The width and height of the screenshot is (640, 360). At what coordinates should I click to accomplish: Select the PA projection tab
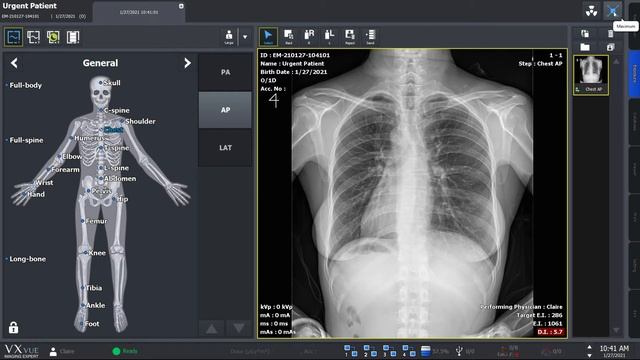tap(225, 72)
